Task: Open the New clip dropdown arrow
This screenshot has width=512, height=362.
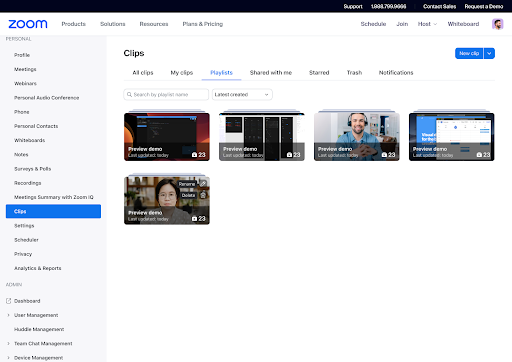Action: (x=489, y=53)
